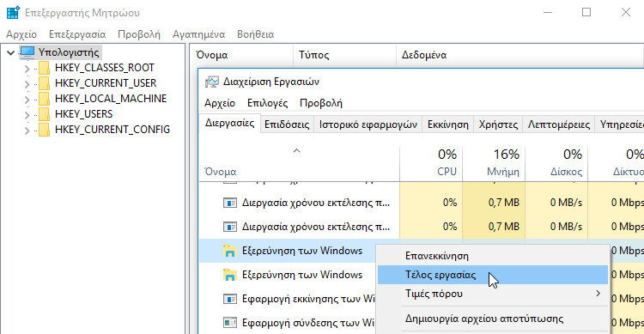This screenshot has height=334, width=644.
Task: Open Task Manager Αρχείο menu
Action: click(220, 103)
